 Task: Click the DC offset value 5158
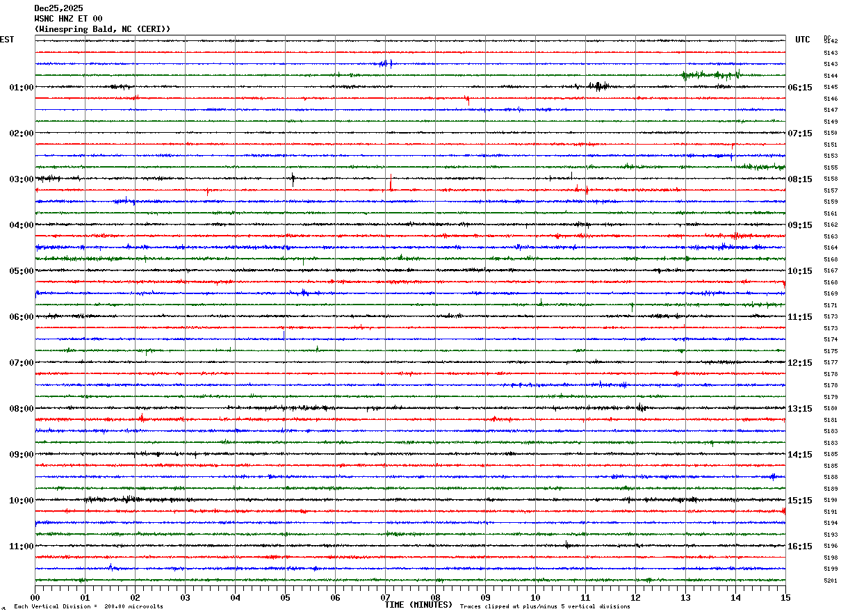point(831,179)
